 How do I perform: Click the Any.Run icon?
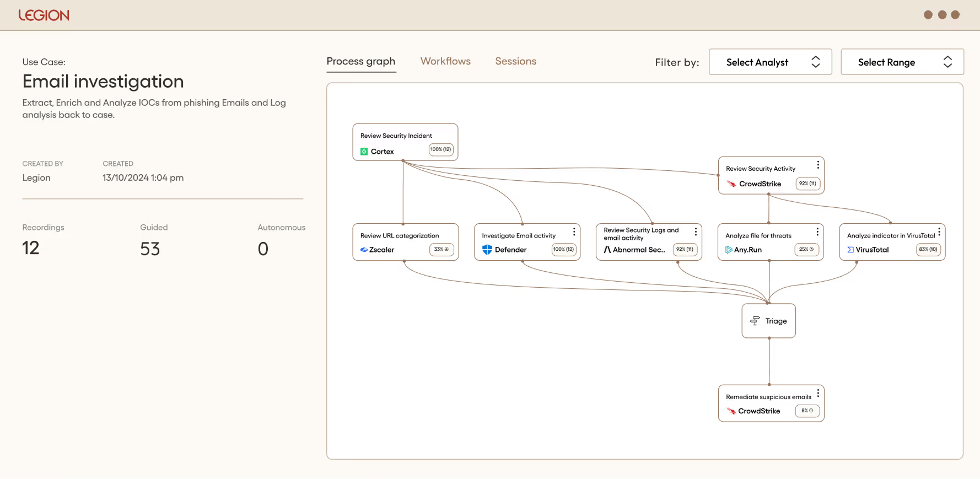pos(729,250)
